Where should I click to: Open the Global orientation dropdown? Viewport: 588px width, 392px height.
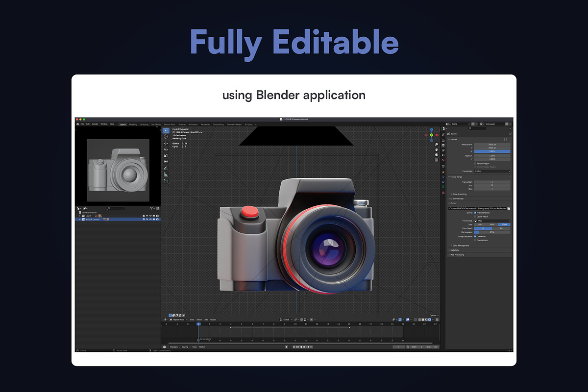pyautogui.click(x=287, y=319)
